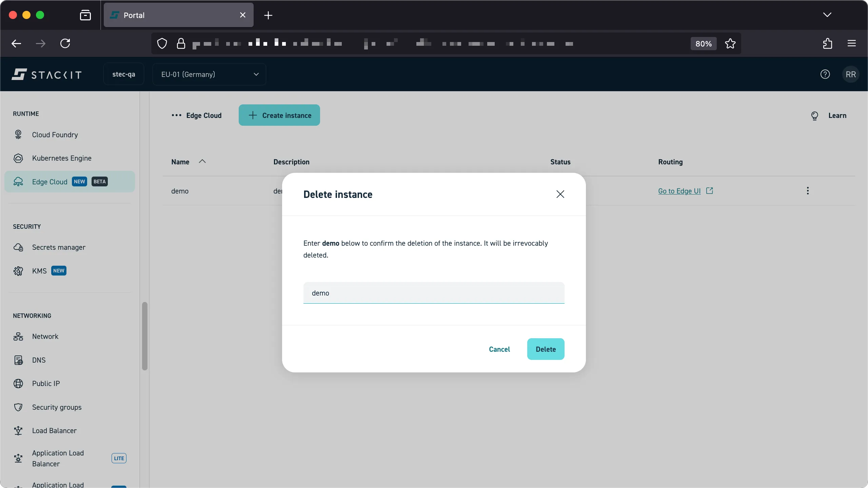This screenshot has height=488, width=868.
Task: Click the demo confirmation input field
Action: pyautogui.click(x=434, y=293)
